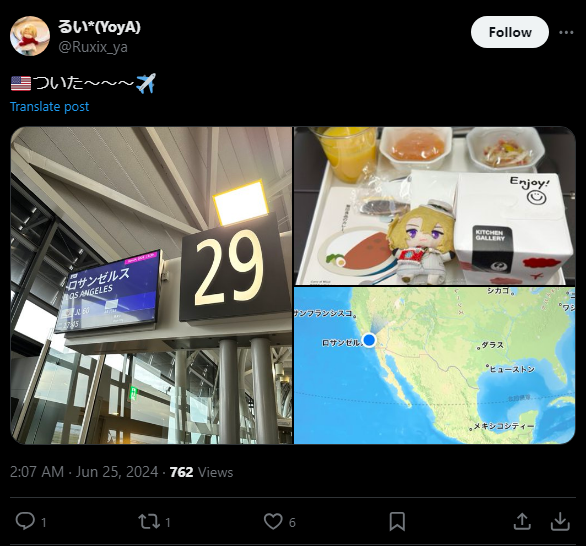The height and width of the screenshot is (546, 586).
Task: Follow the @Ruxix_ya account
Action: (510, 32)
